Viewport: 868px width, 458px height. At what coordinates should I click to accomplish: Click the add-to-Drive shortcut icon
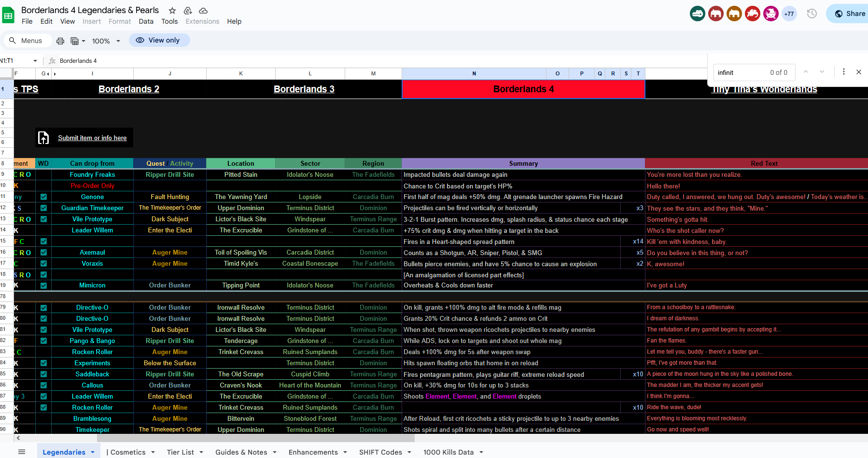(x=188, y=10)
